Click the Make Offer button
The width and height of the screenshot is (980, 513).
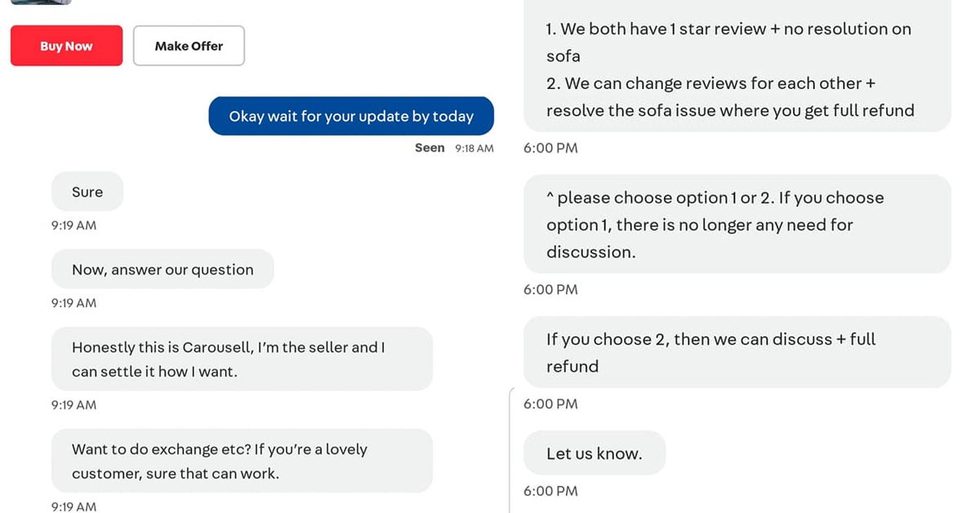(x=189, y=46)
